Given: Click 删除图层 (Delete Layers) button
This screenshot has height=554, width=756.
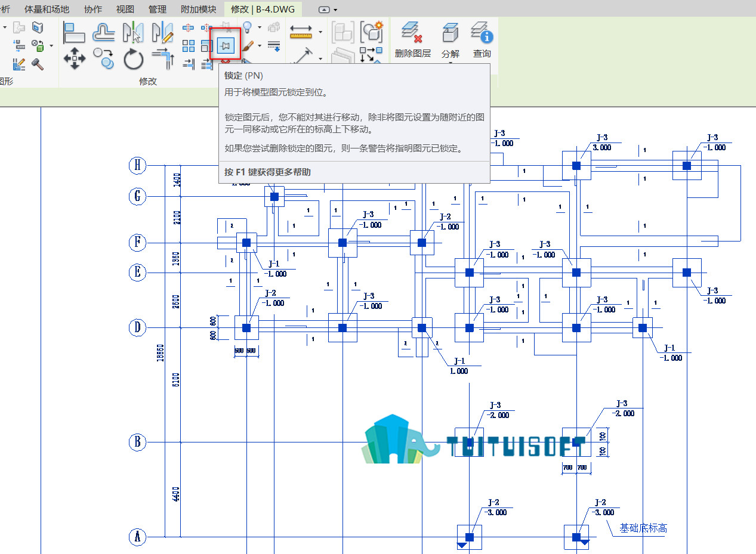Looking at the screenshot, I should click(x=413, y=39).
